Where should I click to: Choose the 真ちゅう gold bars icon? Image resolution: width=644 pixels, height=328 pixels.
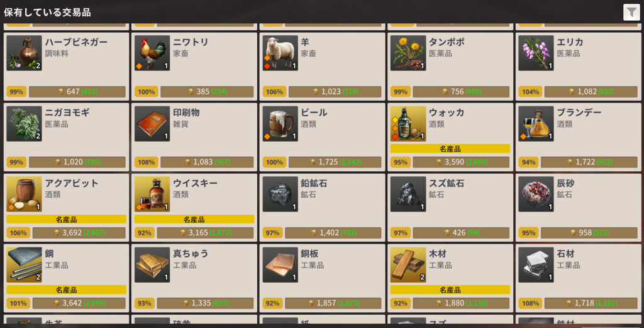point(152,264)
